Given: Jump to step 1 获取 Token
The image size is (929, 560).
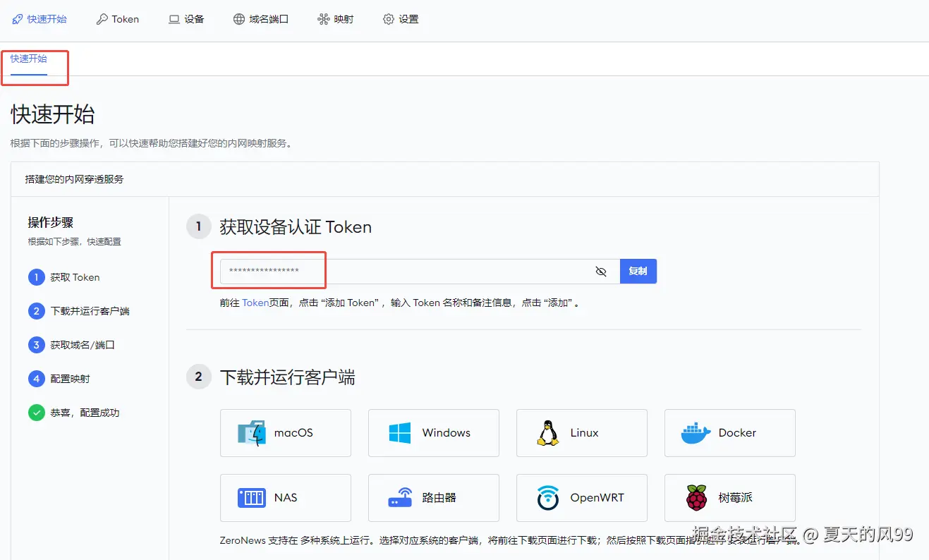Looking at the screenshot, I should [64, 278].
